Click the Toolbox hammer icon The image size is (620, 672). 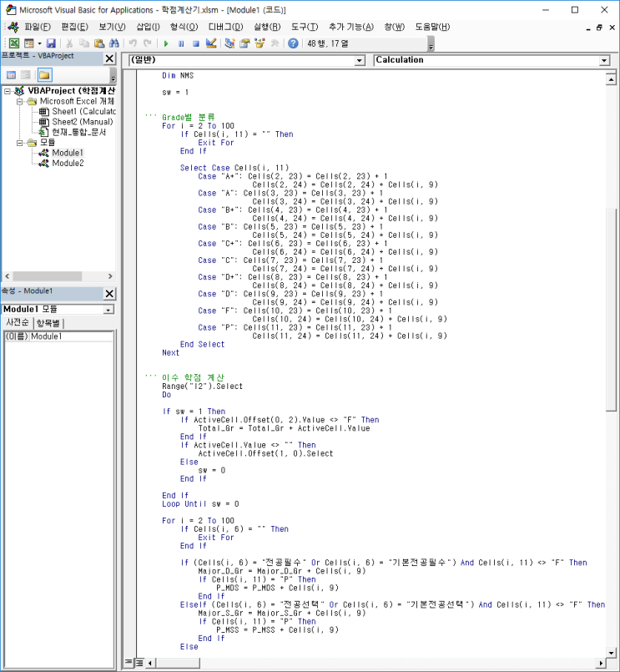[x=275, y=43]
